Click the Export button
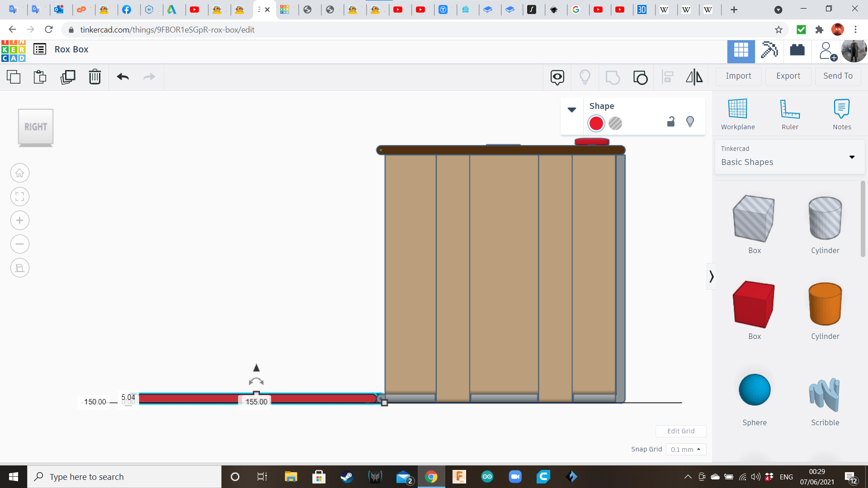This screenshot has height=488, width=868. pyautogui.click(x=788, y=76)
